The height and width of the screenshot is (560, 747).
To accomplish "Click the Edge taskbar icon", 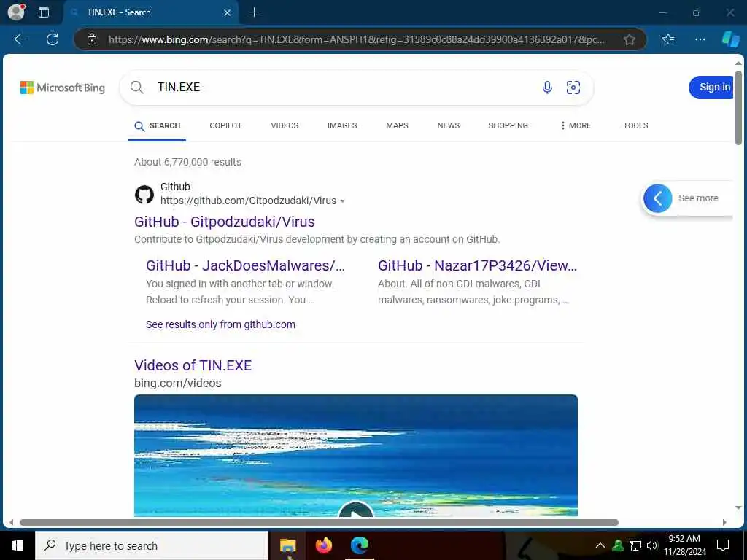I will pos(360,545).
